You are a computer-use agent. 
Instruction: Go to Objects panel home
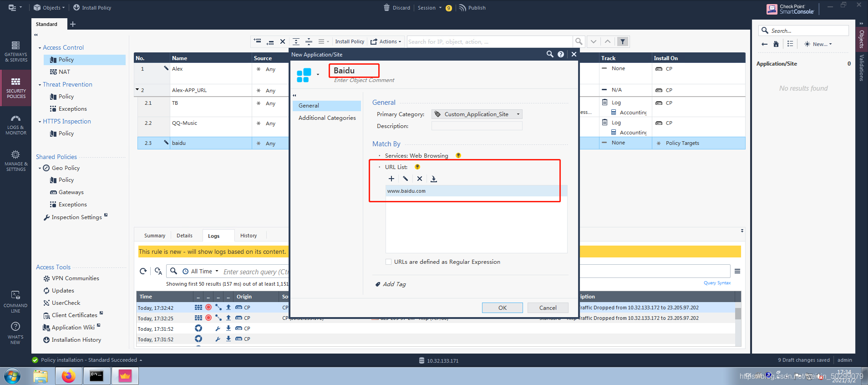coord(776,44)
